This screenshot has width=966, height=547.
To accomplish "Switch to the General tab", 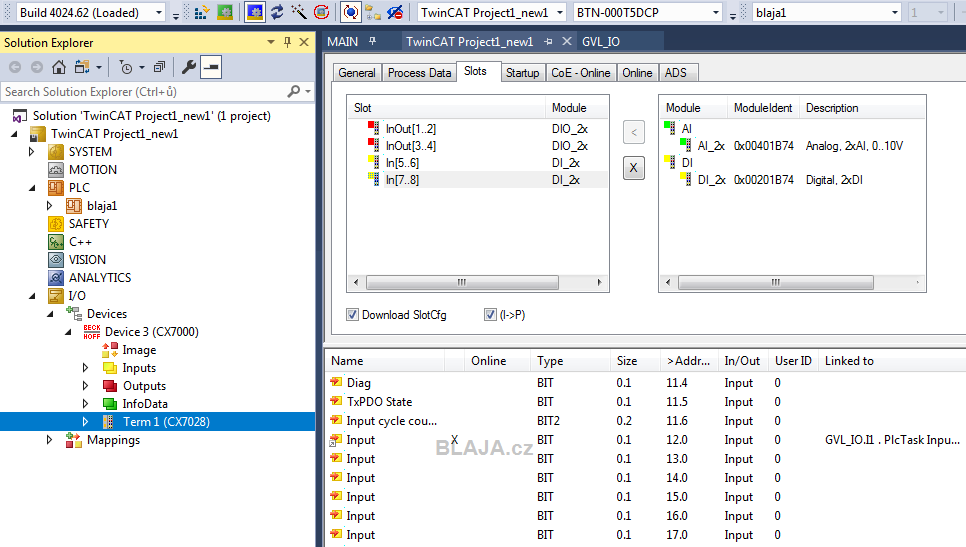I will (x=357, y=73).
